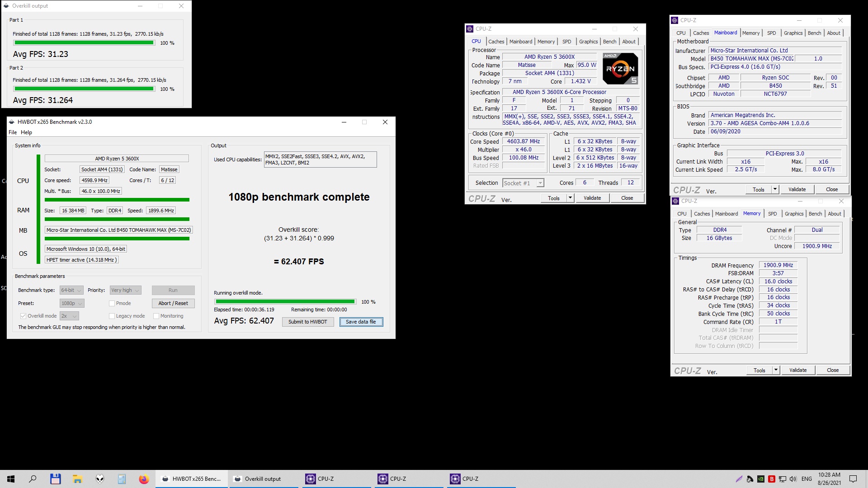This screenshot has height=488, width=868.
Task: Open the calculator icon on taskbar
Action: click(122, 479)
